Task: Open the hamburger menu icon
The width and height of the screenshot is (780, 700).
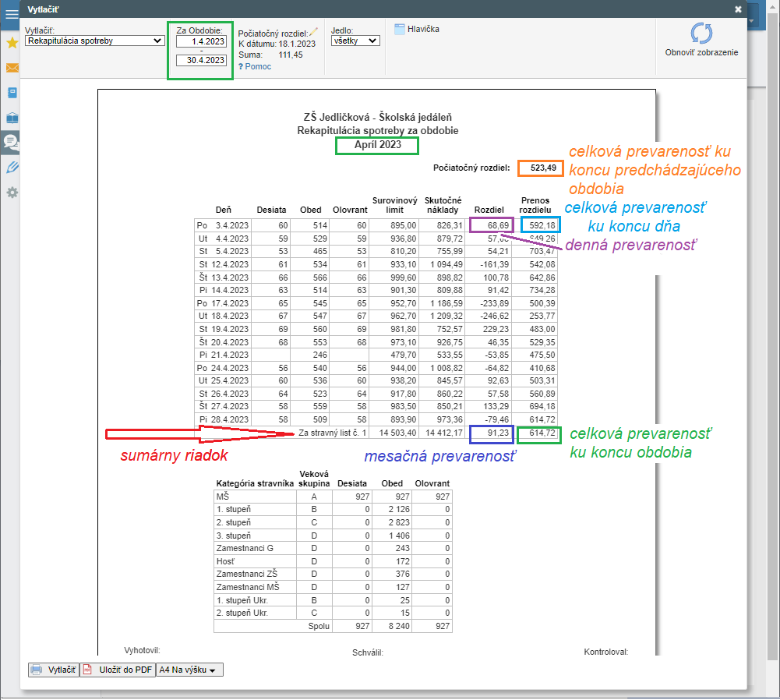Action: point(12,13)
